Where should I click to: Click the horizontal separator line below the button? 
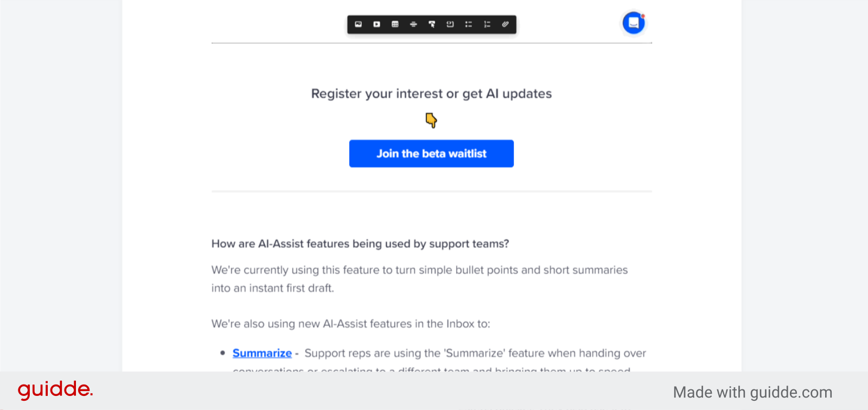tap(431, 191)
